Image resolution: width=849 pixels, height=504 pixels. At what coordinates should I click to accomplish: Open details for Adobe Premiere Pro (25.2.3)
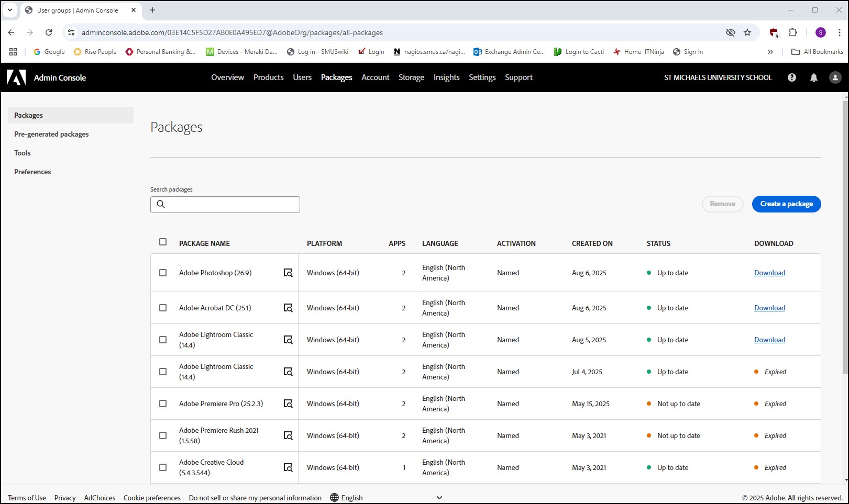click(x=288, y=404)
